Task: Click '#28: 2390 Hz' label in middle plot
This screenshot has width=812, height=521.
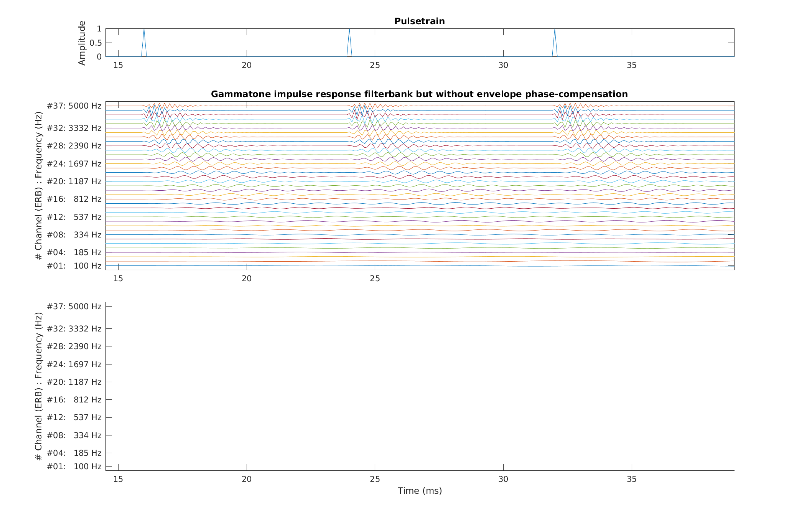Action: click(x=74, y=146)
